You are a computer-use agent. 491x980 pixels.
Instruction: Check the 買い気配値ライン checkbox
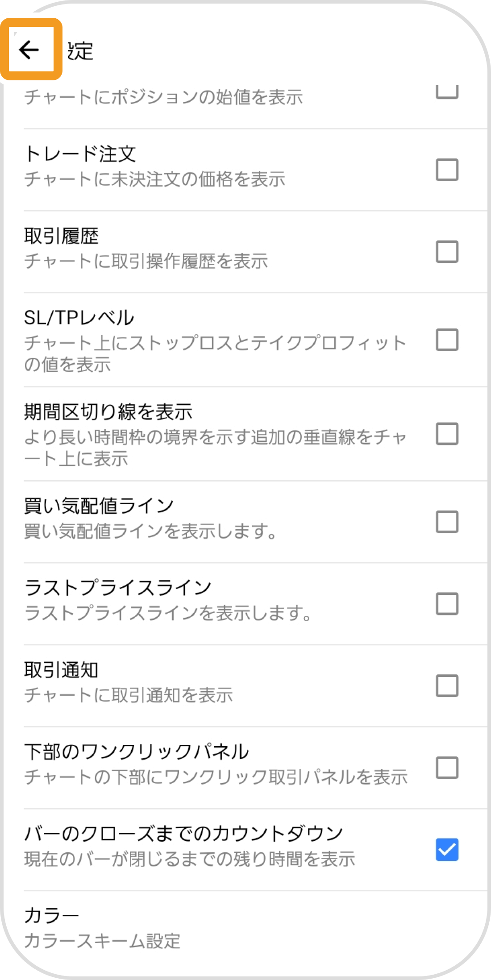[447, 522]
